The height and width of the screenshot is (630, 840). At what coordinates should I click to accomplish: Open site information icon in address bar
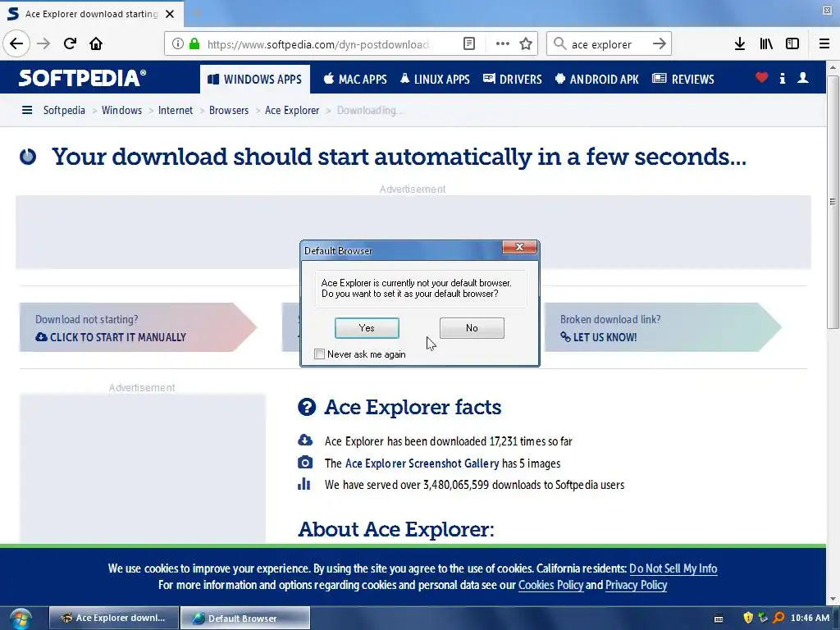point(178,43)
